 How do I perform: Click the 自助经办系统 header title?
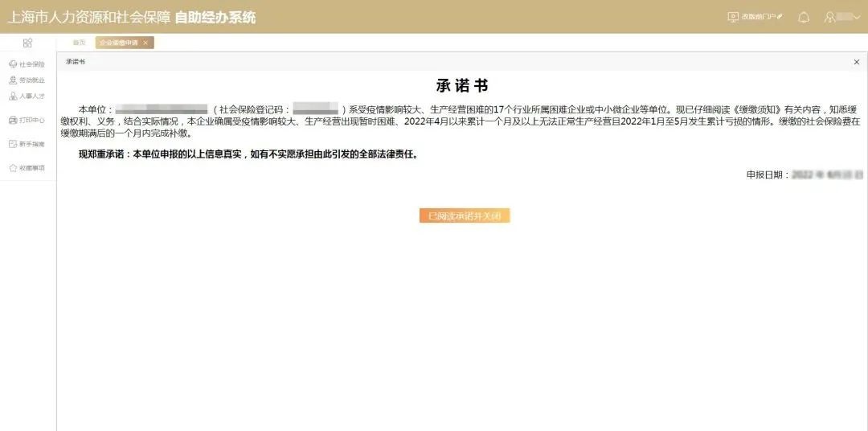coord(215,17)
